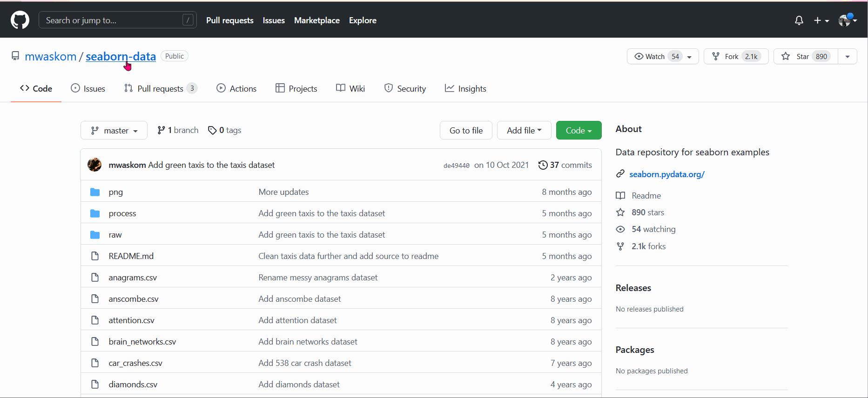Viewport: 868px width, 398px height.
Task: Open anagrams.csv file
Action: point(133,278)
